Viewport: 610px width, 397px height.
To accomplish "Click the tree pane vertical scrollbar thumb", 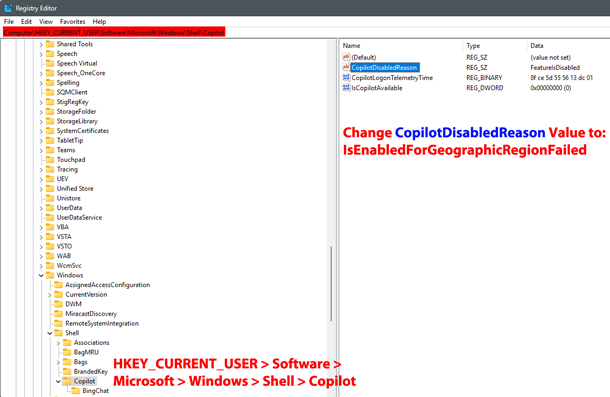I will click(331, 283).
